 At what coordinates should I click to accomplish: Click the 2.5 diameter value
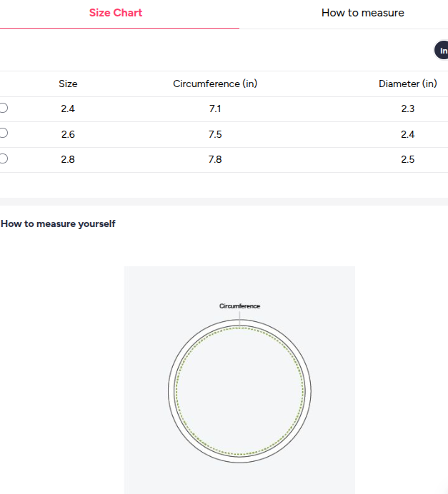coord(408,159)
